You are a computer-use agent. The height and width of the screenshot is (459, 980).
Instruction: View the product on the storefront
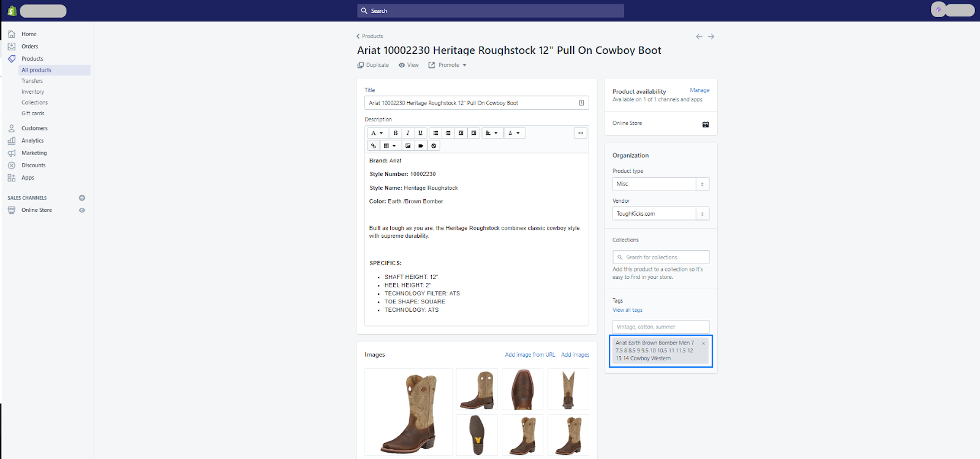point(409,65)
